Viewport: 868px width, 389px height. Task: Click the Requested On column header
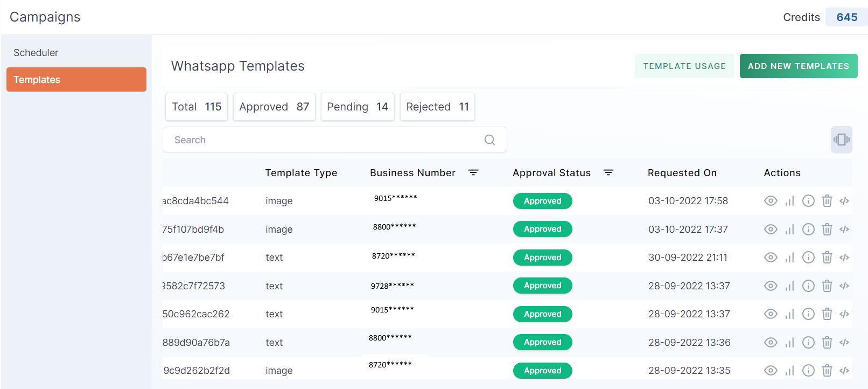pyautogui.click(x=682, y=173)
